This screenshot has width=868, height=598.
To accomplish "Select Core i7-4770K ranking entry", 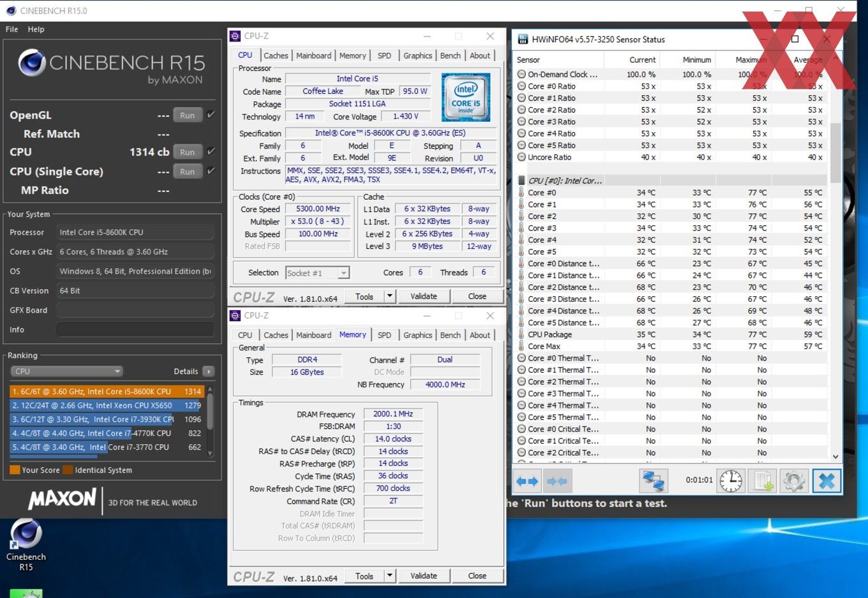I will [x=107, y=433].
